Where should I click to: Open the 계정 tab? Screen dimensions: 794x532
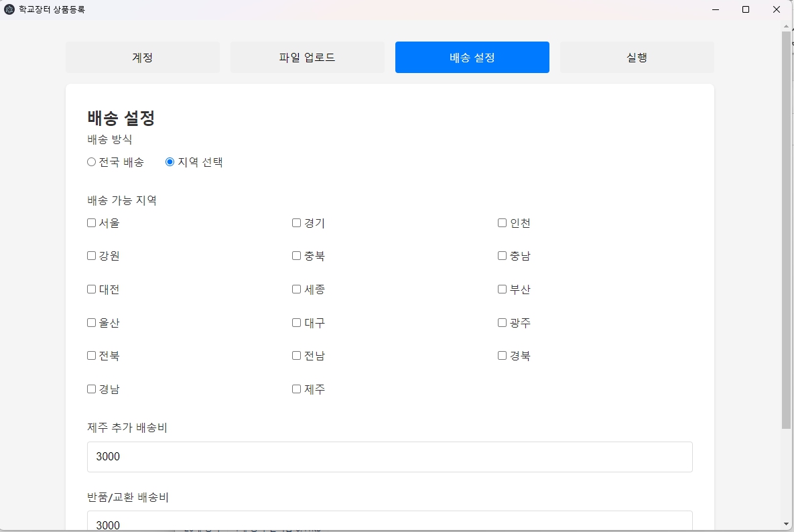143,58
